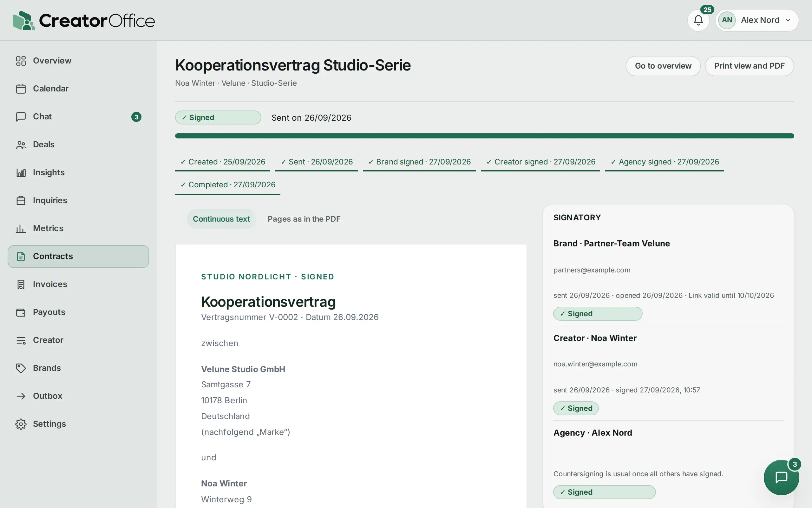Click Vertragsnummer V-0002 line

pyautogui.click(x=290, y=317)
